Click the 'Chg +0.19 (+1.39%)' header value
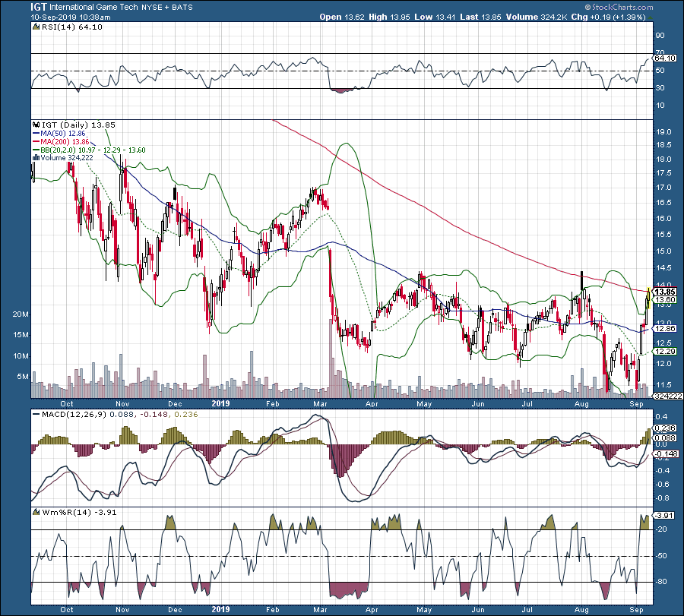684x616 pixels. tap(609, 17)
